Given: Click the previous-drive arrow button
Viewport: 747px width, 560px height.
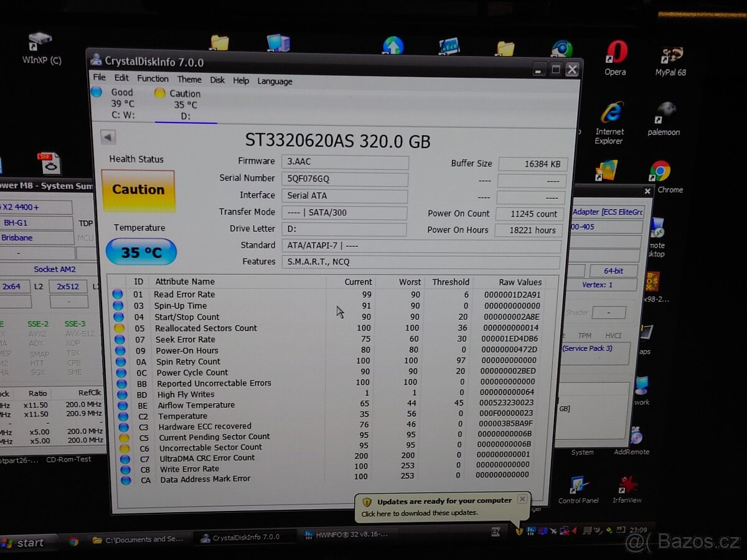Looking at the screenshot, I should click(x=108, y=136).
